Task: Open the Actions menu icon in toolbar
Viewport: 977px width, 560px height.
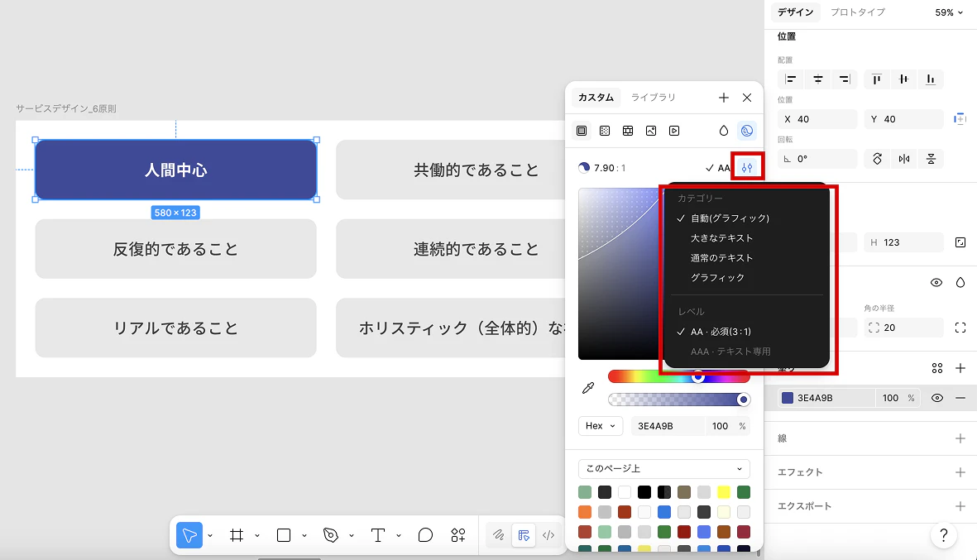Action: (x=458, y=535)
